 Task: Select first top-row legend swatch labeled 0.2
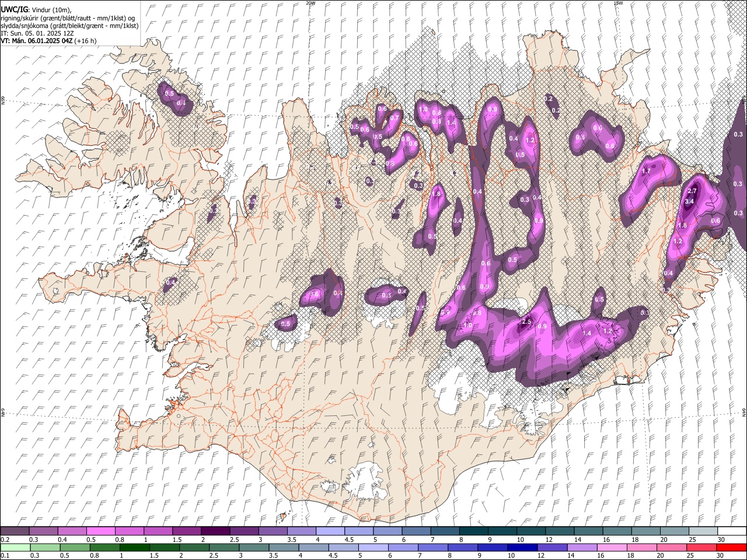(x=15, y=531)
